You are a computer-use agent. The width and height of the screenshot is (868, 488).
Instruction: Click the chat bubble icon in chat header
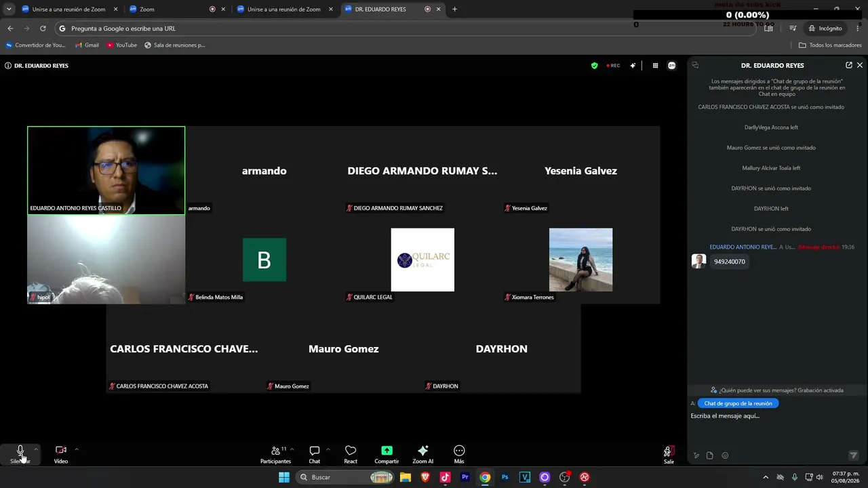click(695, 66)
